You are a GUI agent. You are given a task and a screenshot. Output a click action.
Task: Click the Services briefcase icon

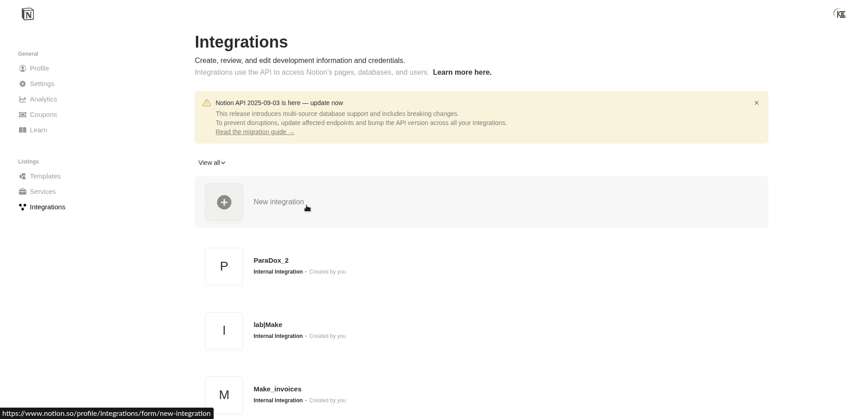tap(23, 192)
